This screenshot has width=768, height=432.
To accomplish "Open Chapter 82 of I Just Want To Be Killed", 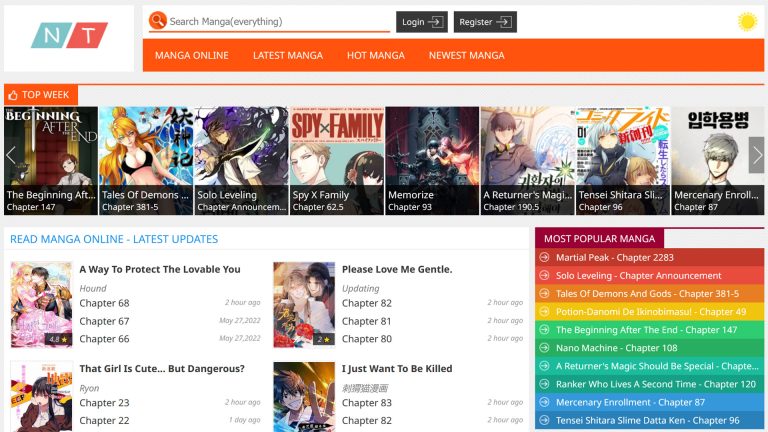I will click(x=367, y=421).
